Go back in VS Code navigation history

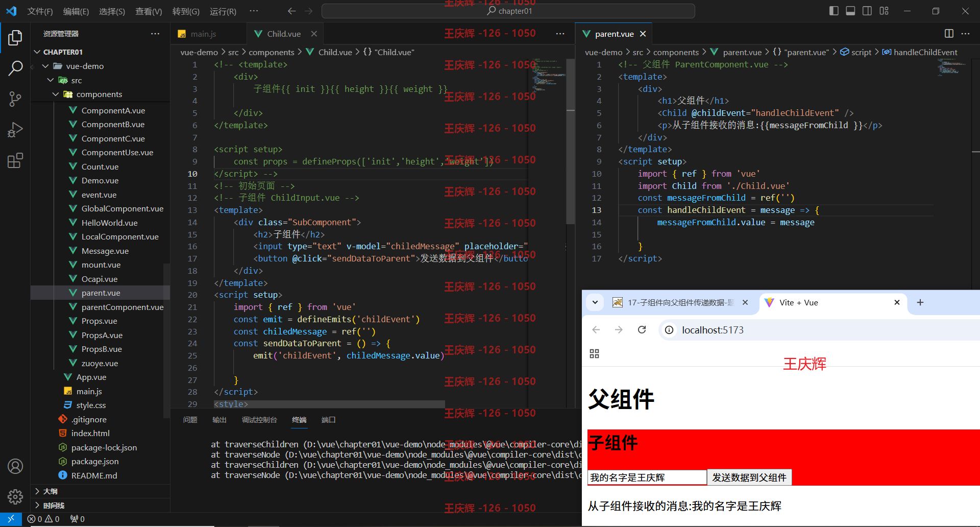tap(291, 11)
